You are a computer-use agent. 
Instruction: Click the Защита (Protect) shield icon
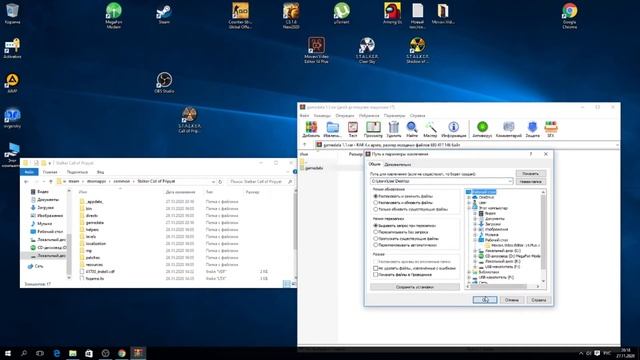532,129
